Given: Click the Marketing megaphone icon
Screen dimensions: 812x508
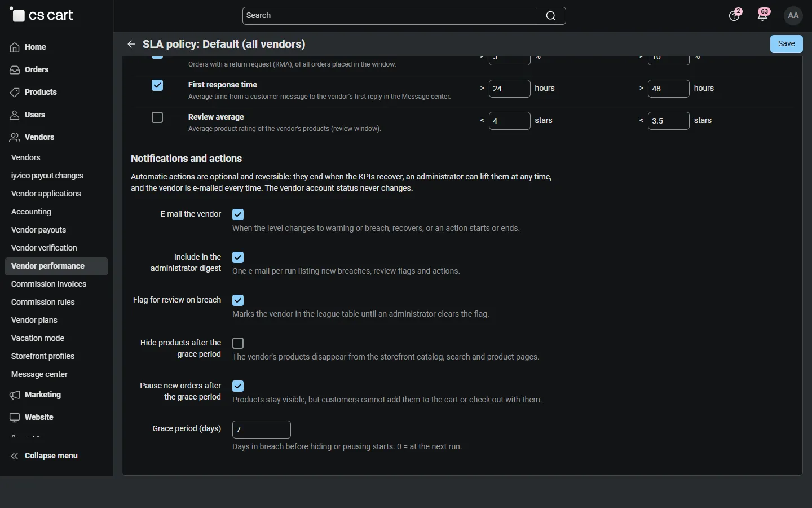Looking at the screenshot, I should [15, 395].
